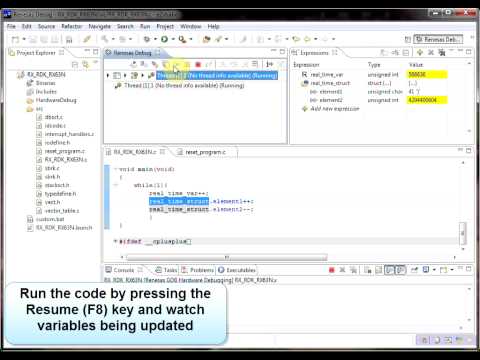
Task: Open the Navigate menu
Action: tap(99, 26)
